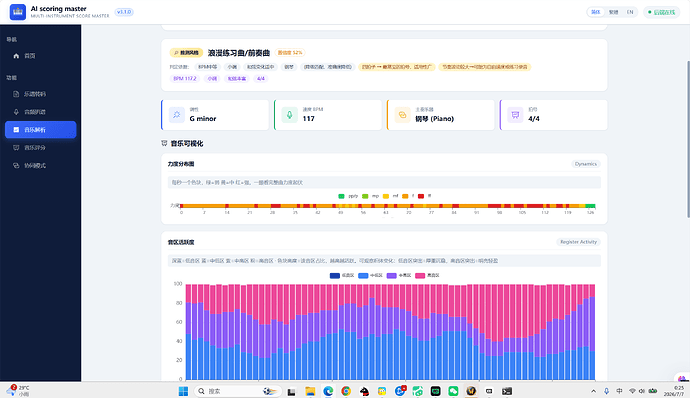
Task: Open the terminal icon on taskbar
Action: click(507, 391)
